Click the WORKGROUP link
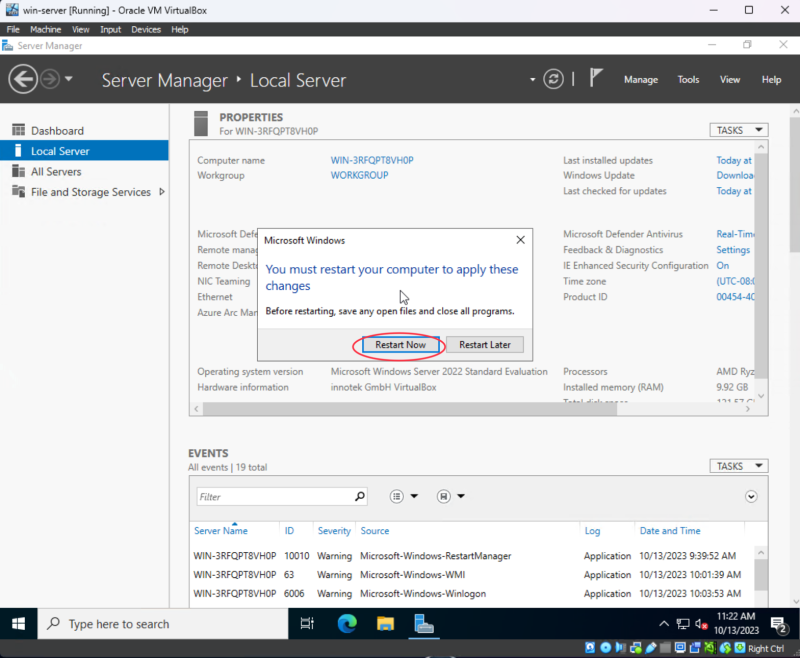 [x=359, y=175]
